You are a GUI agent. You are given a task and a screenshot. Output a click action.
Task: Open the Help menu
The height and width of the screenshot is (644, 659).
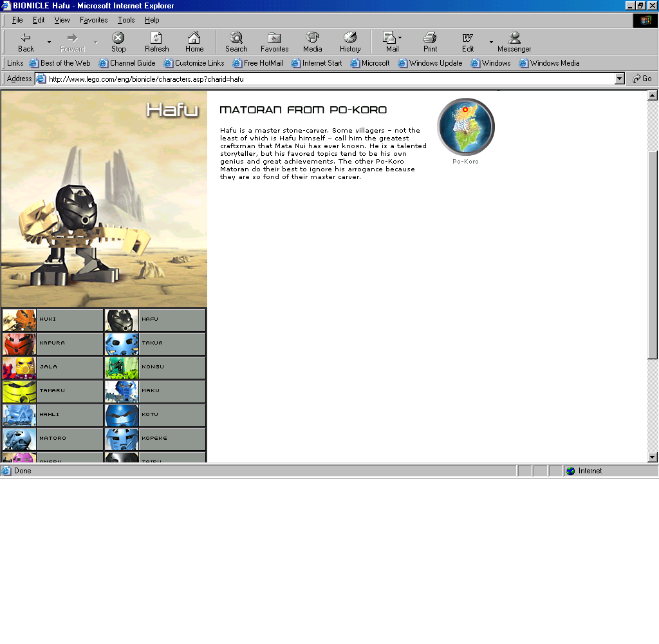point(152,20)
